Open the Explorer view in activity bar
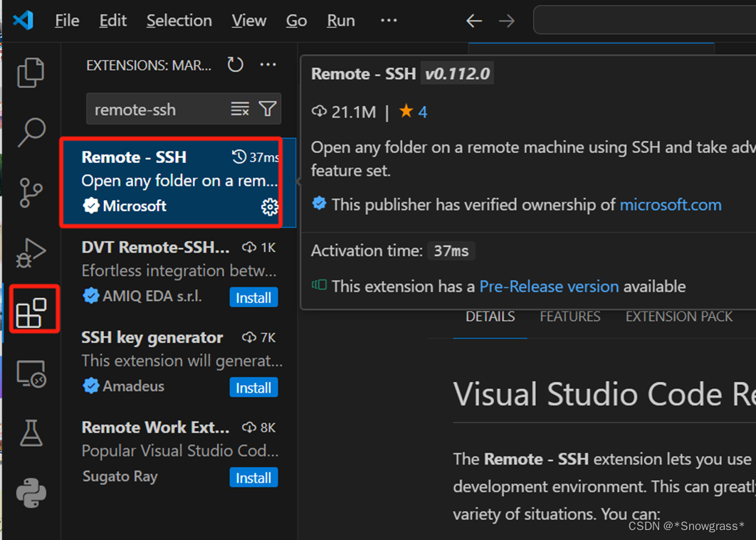 tap(31, 73)
